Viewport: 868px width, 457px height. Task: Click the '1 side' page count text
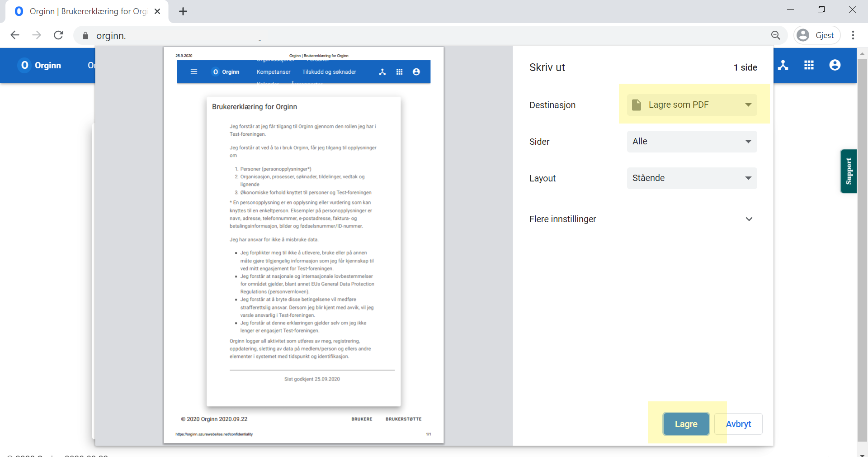745,67
